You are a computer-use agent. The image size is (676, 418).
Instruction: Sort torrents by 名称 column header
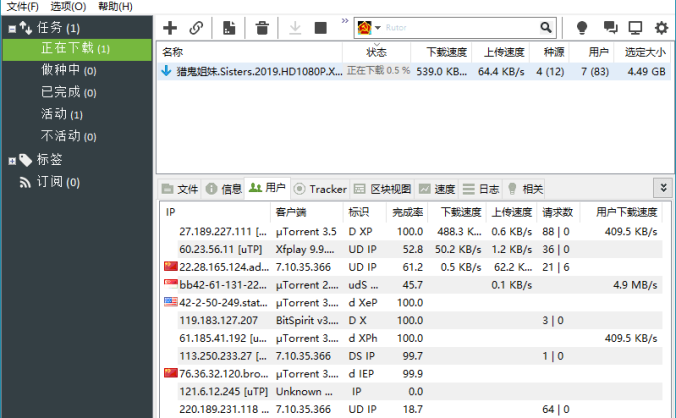[x=250, y=52]
